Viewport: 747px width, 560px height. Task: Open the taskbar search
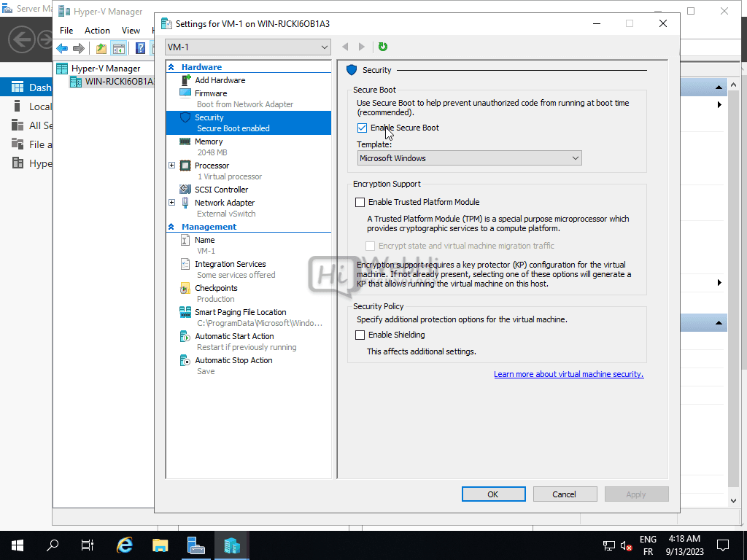[x=53, y=545]
